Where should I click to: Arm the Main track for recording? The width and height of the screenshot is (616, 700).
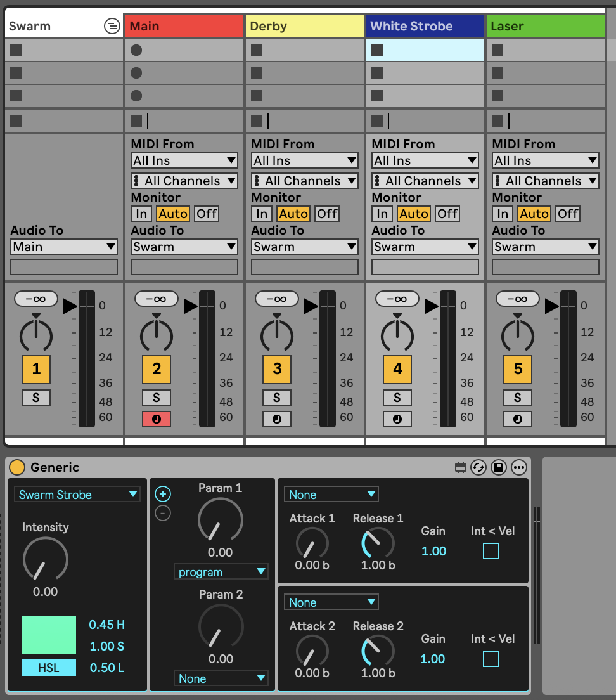(x=157, y=419)
